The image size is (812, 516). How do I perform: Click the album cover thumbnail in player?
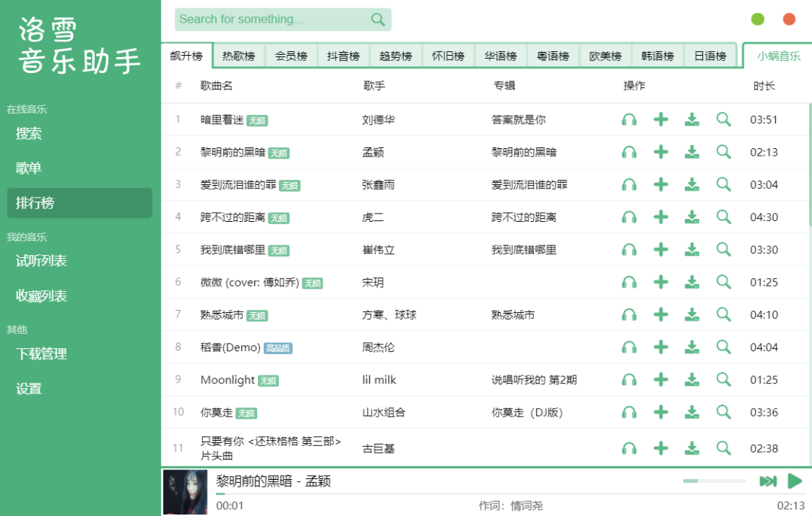click(x=186, y=492)
